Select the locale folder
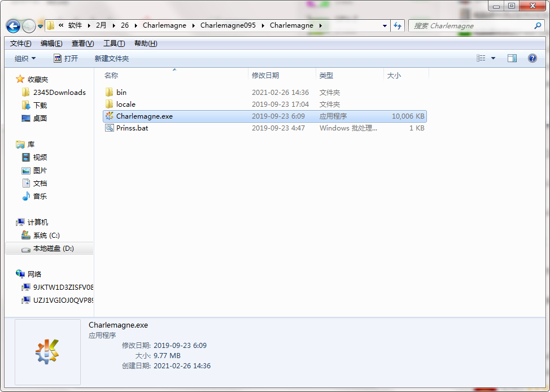This screenshot has height=392, width=550. pyautogui.click(x=125, y=104)
